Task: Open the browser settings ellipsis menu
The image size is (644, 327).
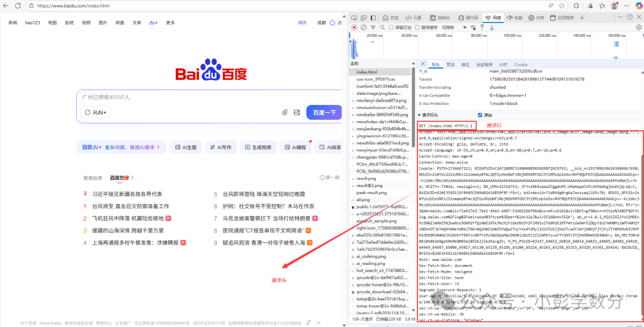Action: coord(627,6)
